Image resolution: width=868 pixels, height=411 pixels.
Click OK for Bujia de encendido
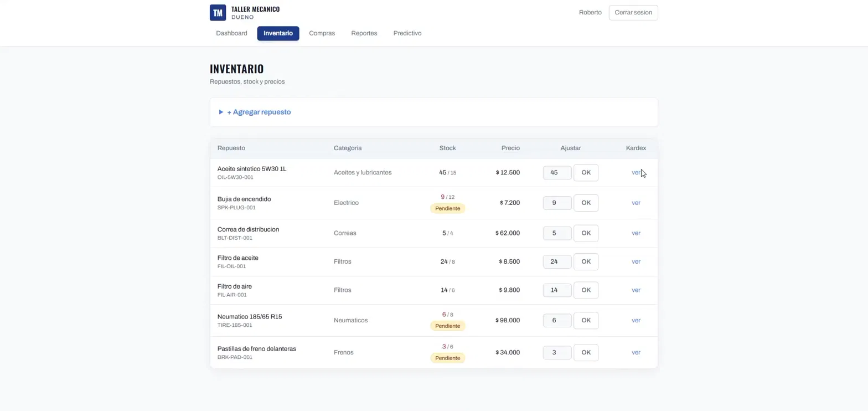(x=586, y=203)
